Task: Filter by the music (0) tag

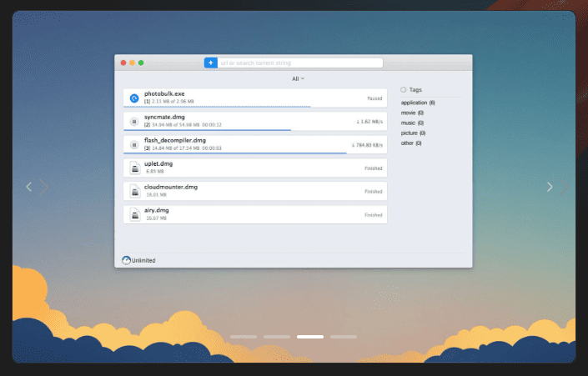Action: (412, 123)
